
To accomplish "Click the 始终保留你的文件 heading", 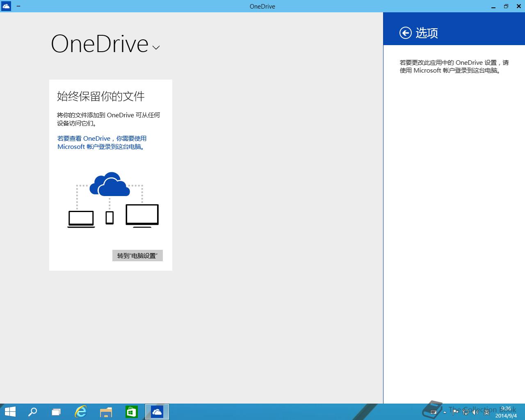I will tap(101, 96).
